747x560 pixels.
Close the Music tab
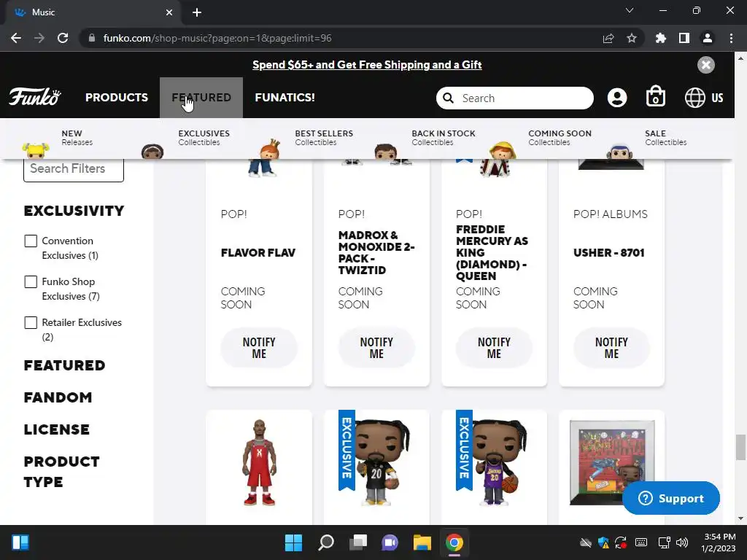(x=169, y=12)
